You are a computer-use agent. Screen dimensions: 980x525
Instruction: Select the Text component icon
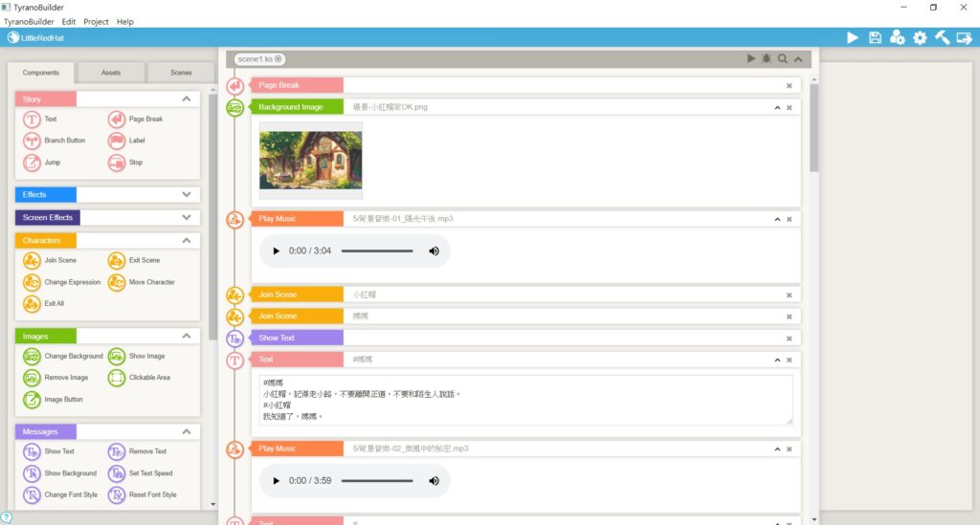pyautogui.click(x=32, y=120)
